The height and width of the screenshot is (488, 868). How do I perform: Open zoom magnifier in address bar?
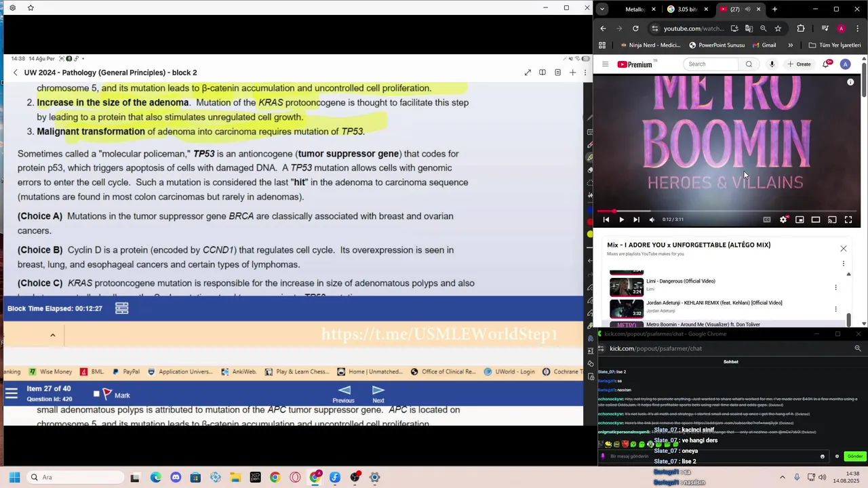(764, 28)
